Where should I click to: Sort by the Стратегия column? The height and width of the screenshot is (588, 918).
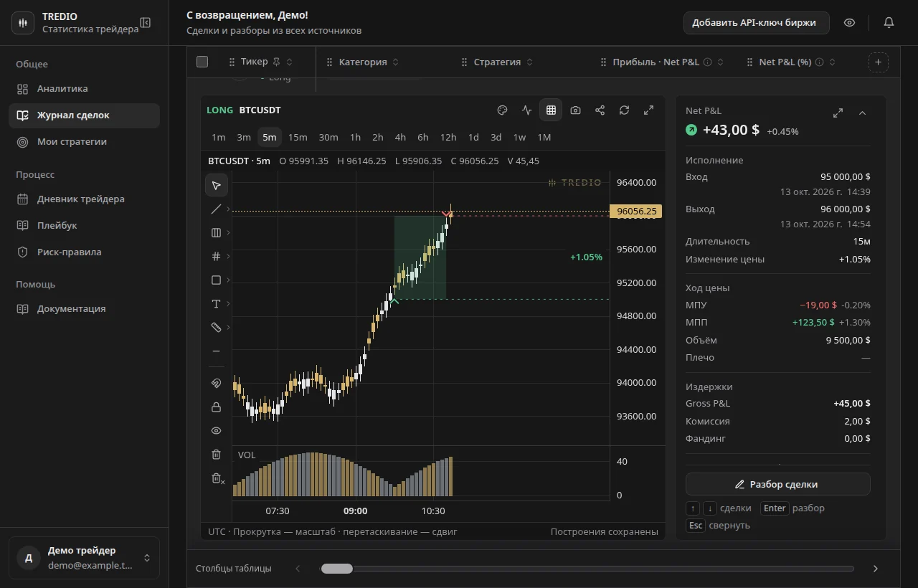coord(529,62)
